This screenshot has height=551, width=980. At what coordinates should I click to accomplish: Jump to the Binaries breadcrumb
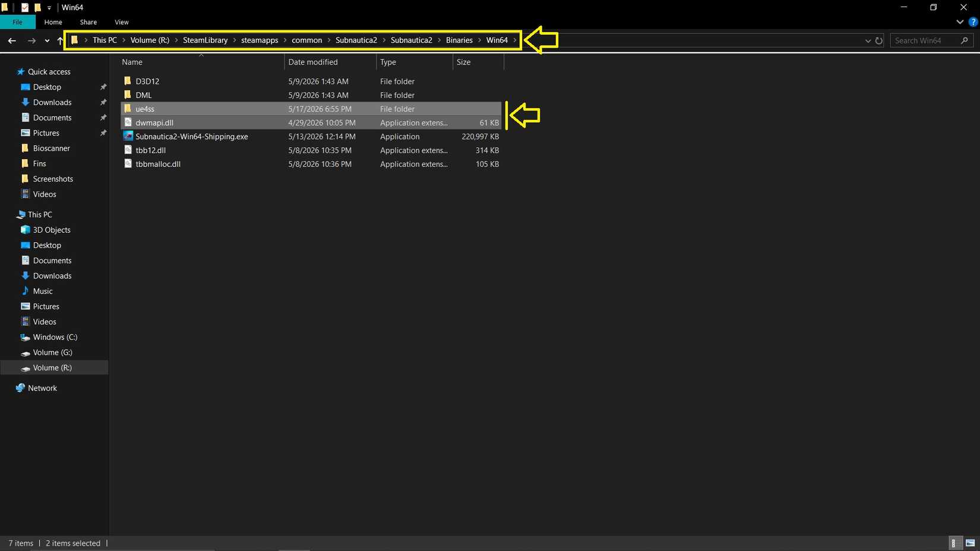459,40
